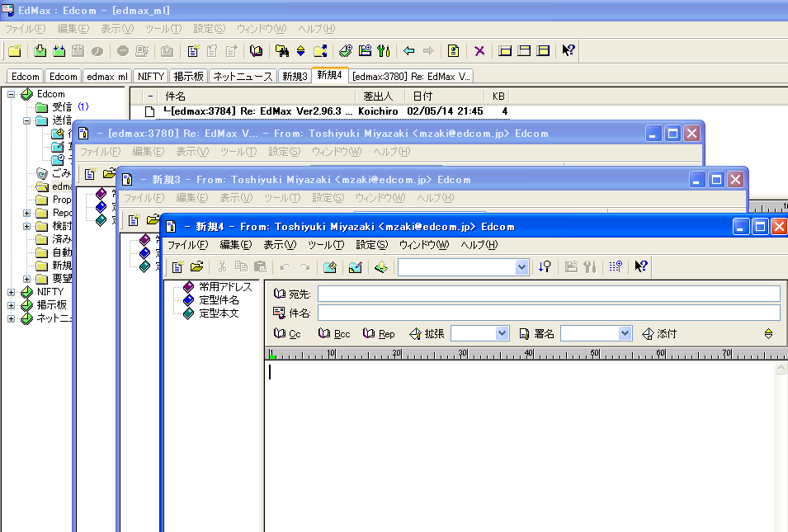
Task: Click the 拡張 button label
Action: click(x=427, y=333)
